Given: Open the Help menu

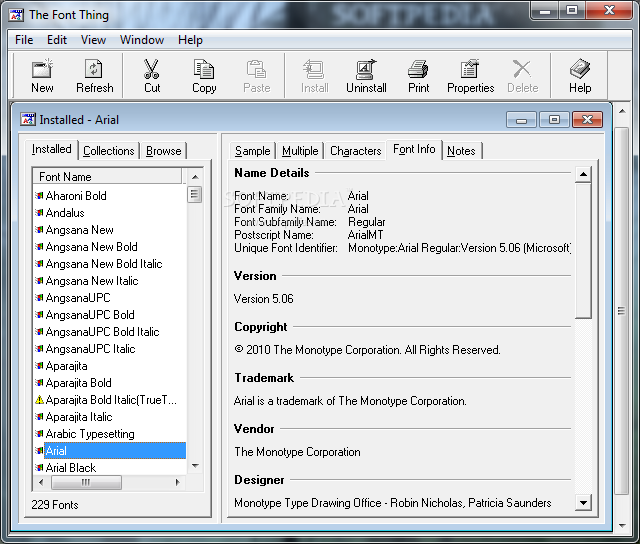Looking at the screenshot, I should [x=190, y=40].
